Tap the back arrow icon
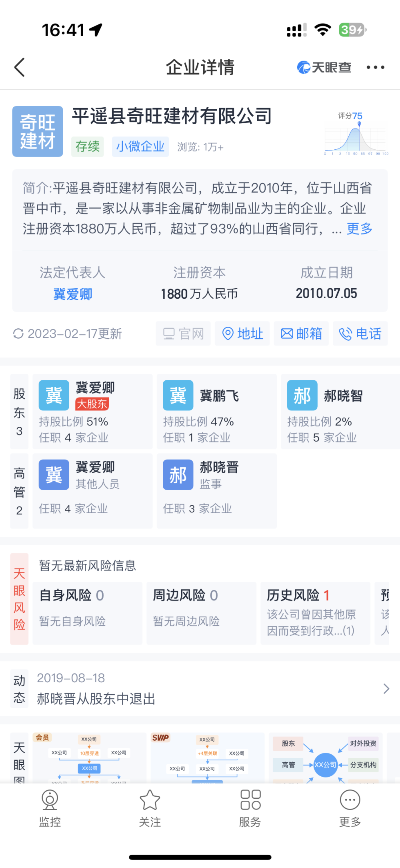Image resolution: width=400 pixels, height=868 pixels. point(20,67)
